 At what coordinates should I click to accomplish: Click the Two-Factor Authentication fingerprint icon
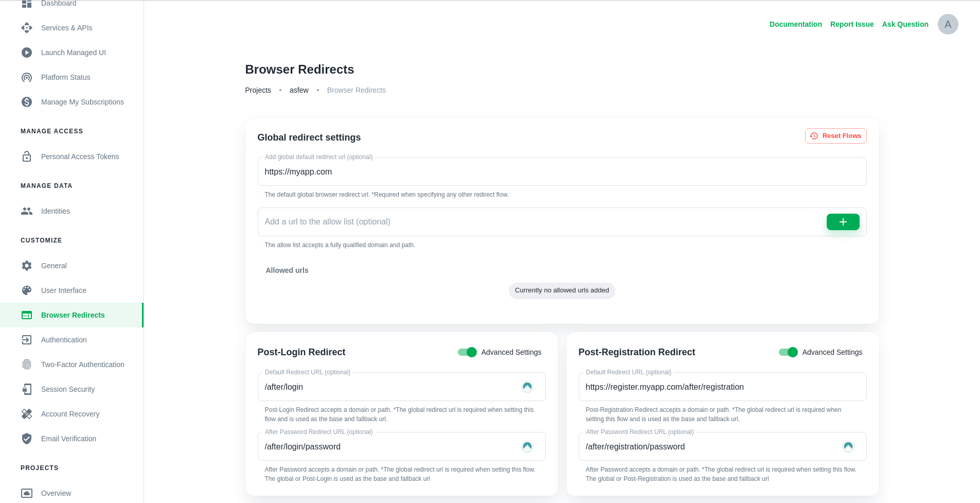click(27, 365)
